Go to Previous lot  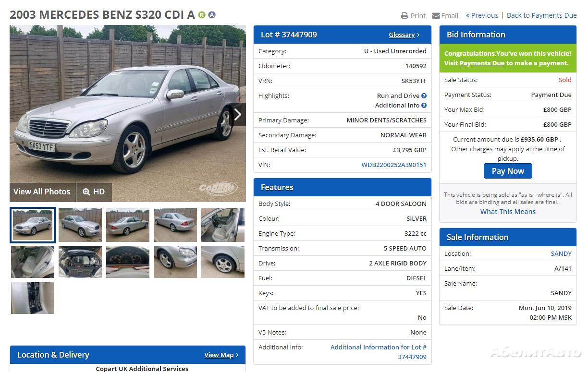(482, 15)
